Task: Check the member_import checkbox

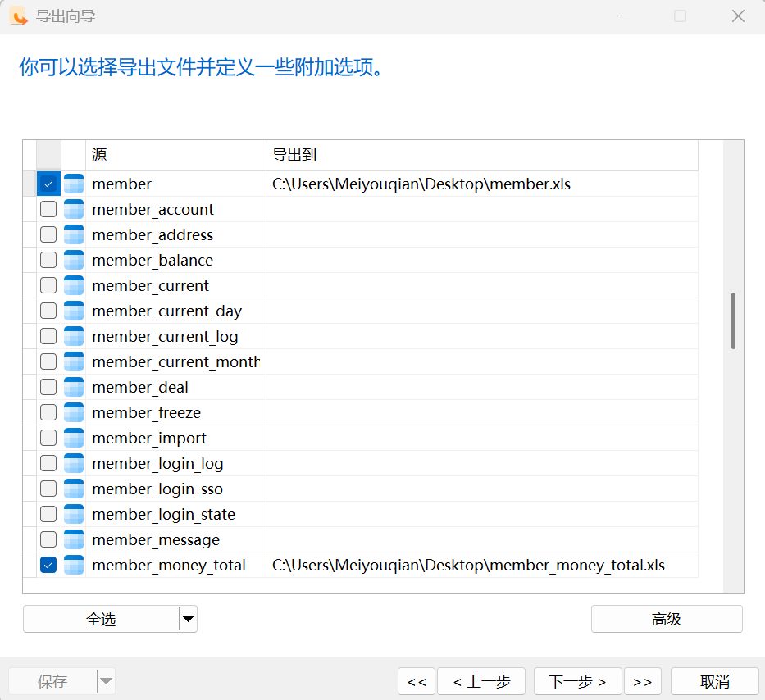Action: (x=48, y=439)
